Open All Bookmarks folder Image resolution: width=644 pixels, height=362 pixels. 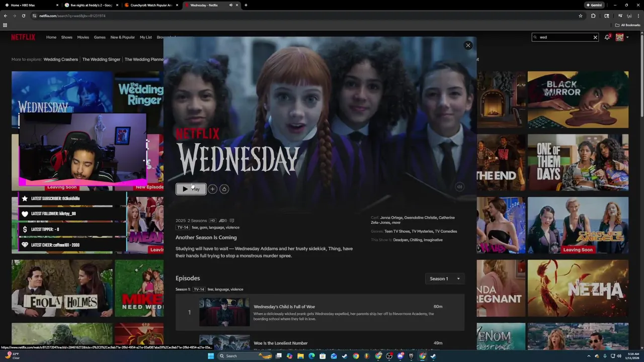tap(628, 25)
